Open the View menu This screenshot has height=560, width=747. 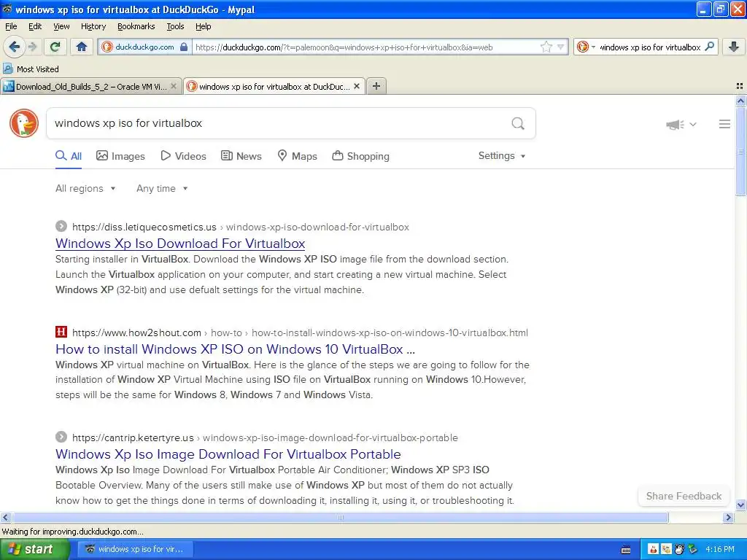tap(61, 26)
